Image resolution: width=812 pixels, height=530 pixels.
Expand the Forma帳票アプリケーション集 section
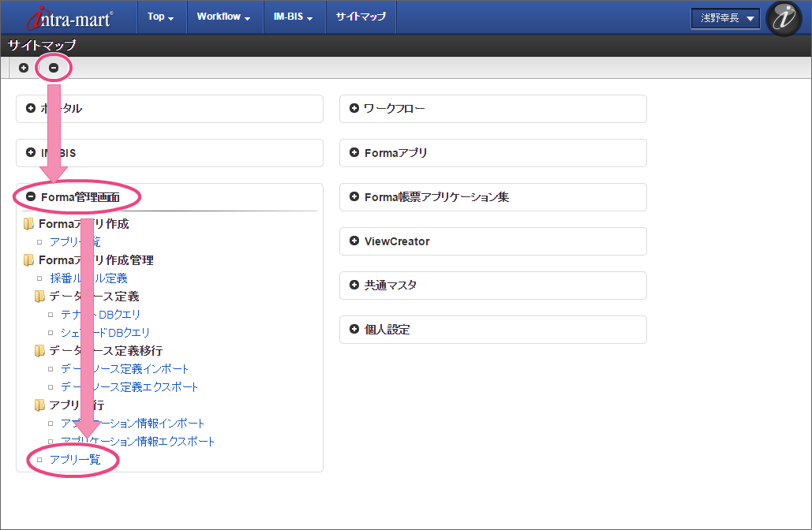[x=354, y=197]
